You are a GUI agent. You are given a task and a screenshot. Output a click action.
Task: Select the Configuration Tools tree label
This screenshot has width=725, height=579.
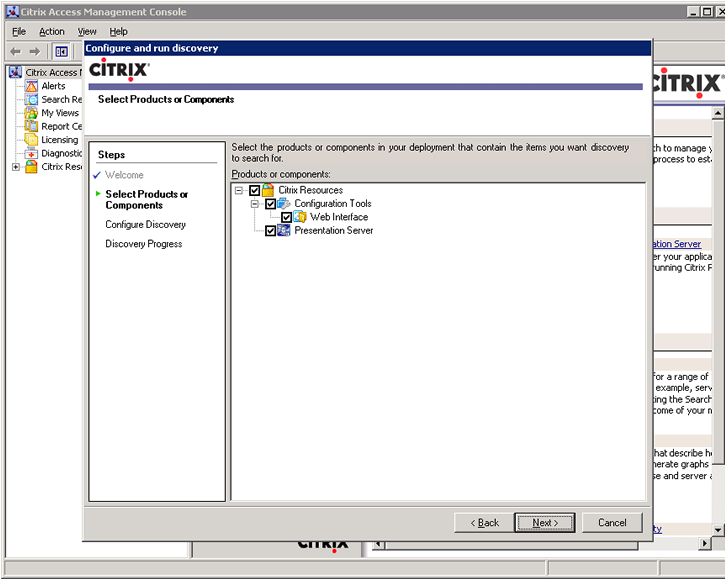(x=332, y=203)
